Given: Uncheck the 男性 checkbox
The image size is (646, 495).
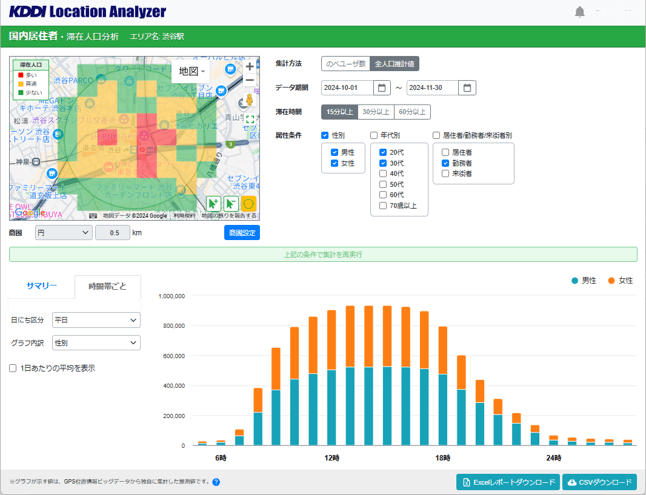Looking at the screenshot, I should [335, 152].
